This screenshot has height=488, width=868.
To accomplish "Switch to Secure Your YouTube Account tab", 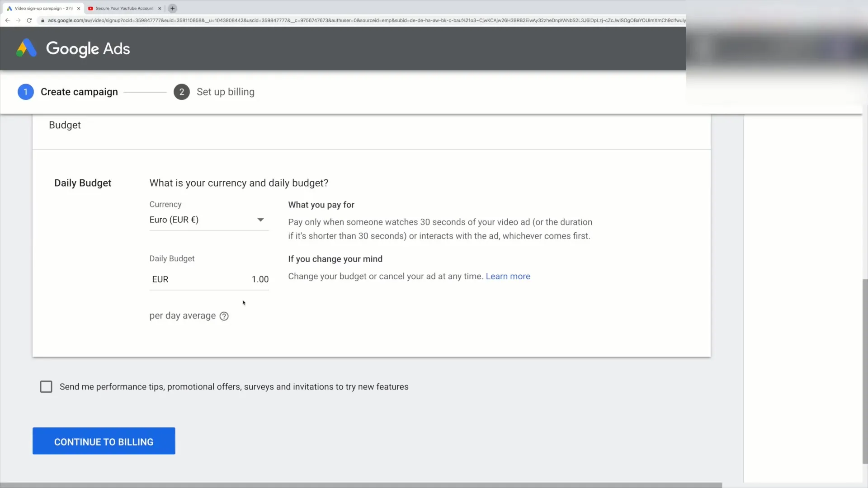I will [x=124, y=9].
